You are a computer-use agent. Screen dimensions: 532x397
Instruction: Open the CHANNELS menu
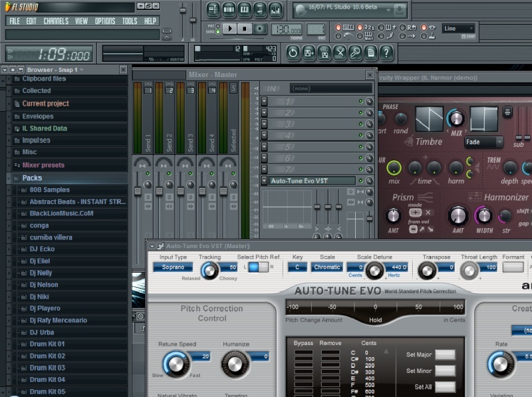coord(56,21)
